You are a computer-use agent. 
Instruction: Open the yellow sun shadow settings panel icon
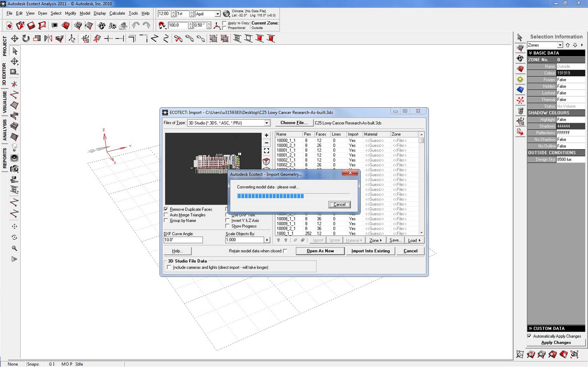click(x=520, y=79)
